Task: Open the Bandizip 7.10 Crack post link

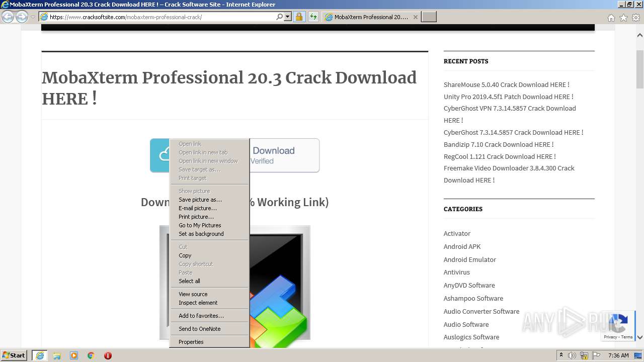Action: click(499, 144)
